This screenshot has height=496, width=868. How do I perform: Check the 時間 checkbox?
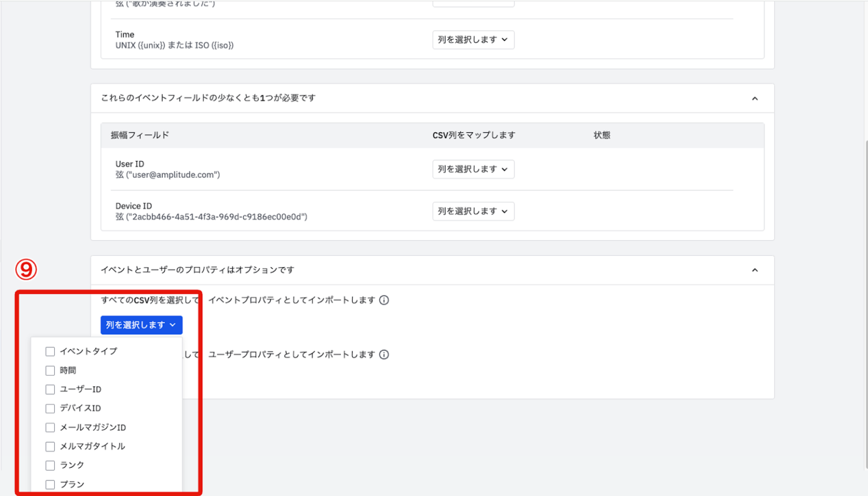(50, 370)
